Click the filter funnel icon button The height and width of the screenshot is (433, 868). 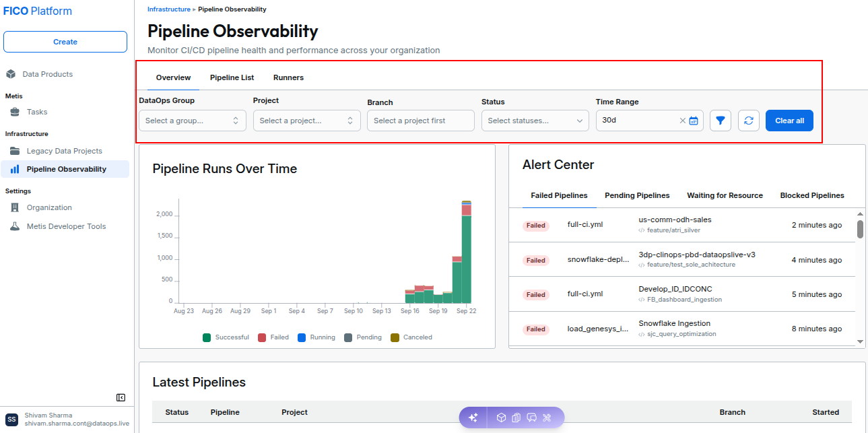(721, 121)
